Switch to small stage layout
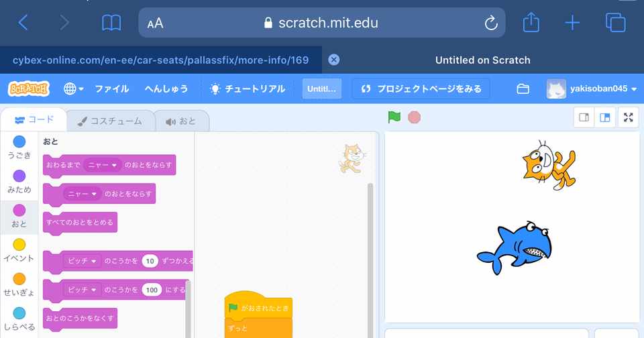Viewport: 644px width, 338px height. point(584,117)
